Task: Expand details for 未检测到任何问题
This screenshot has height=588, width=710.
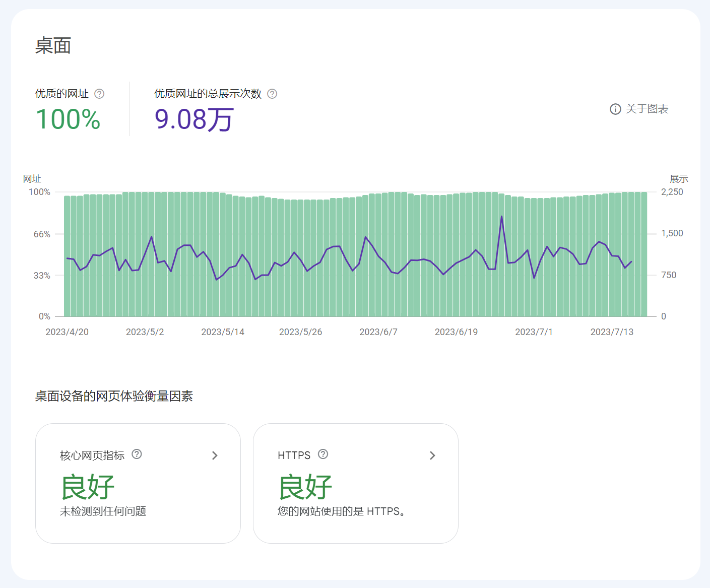Action: (103, 511)
